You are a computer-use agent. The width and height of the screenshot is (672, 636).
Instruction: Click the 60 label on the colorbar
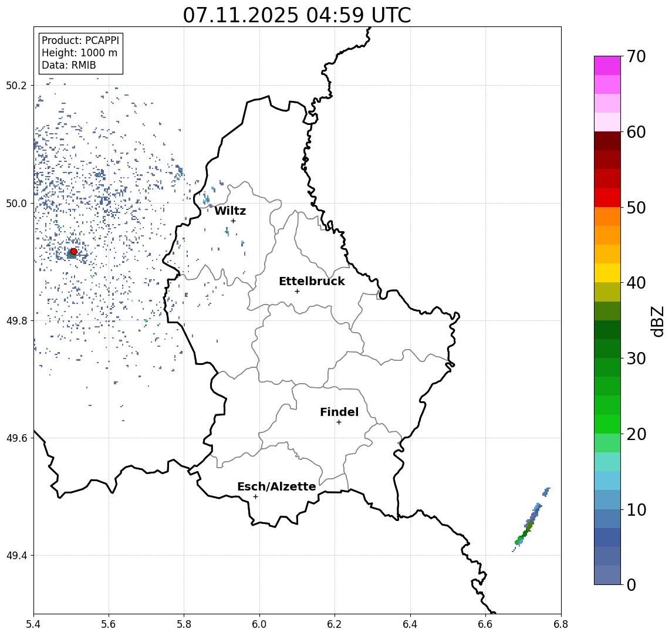(x=636, y=133)
